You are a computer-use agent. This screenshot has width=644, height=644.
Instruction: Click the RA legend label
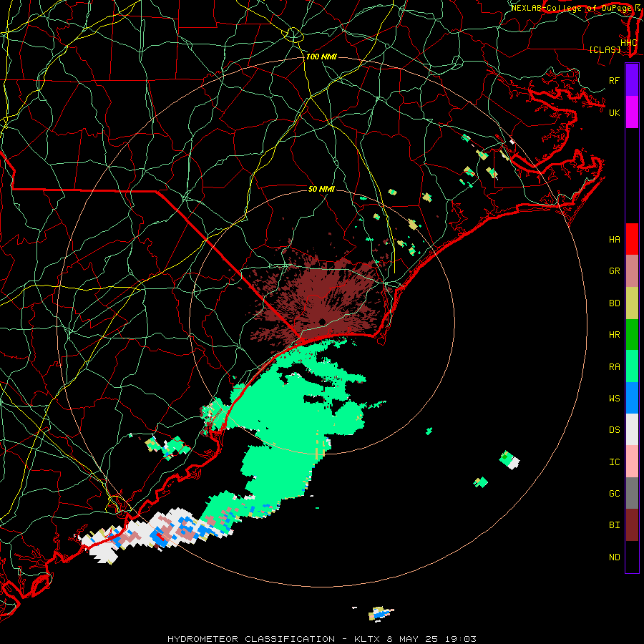tap(614, 367)
